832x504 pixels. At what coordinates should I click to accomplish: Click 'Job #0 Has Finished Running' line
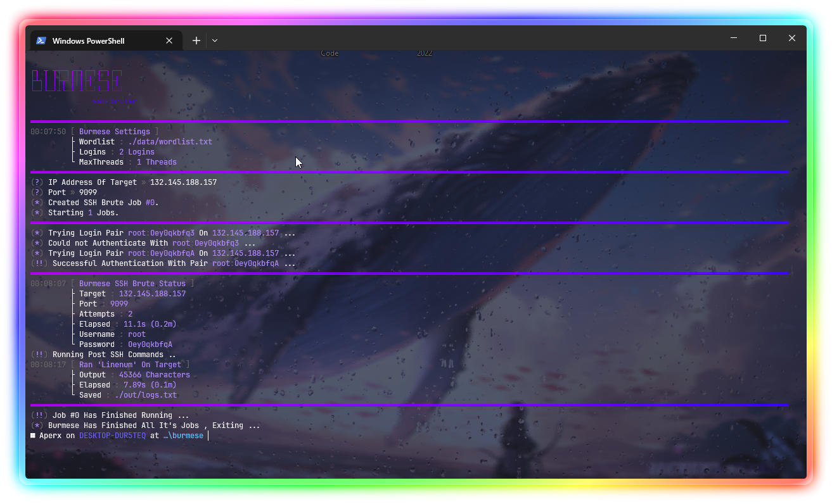110,415
